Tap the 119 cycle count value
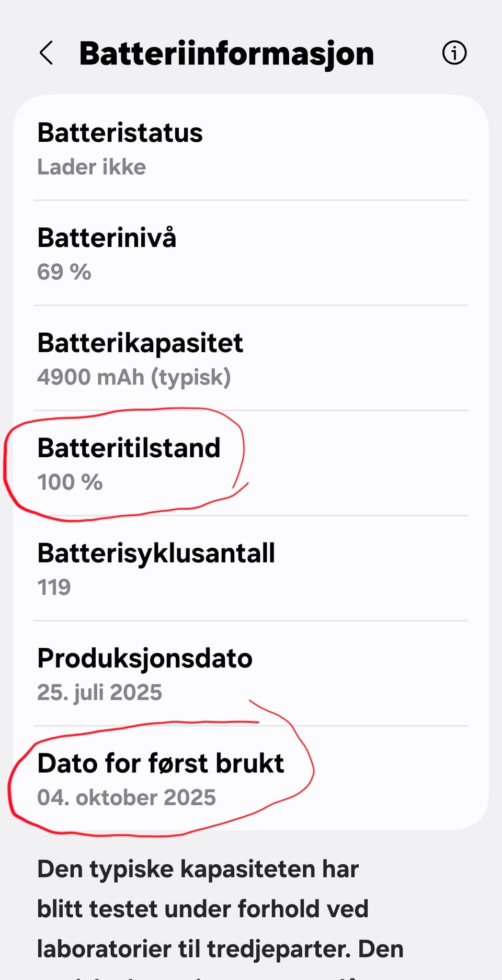Viewport: 502px width, 980px height. tap(54, 588)
